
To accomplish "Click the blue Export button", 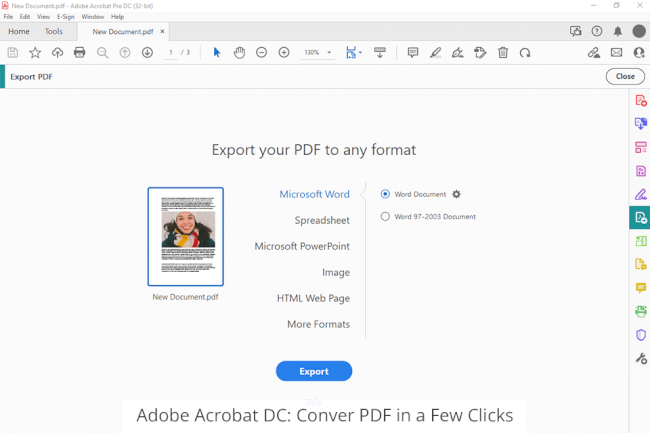I will click(314, 371).
